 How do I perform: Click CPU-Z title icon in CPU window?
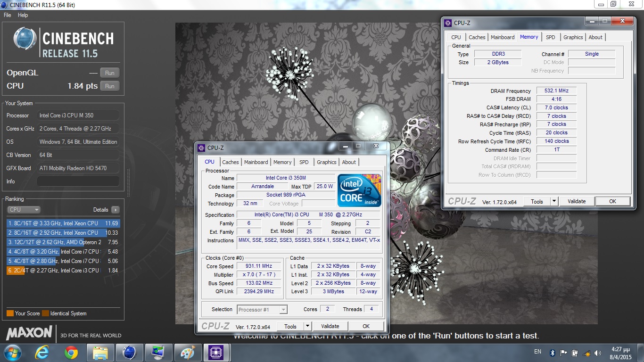201,148
